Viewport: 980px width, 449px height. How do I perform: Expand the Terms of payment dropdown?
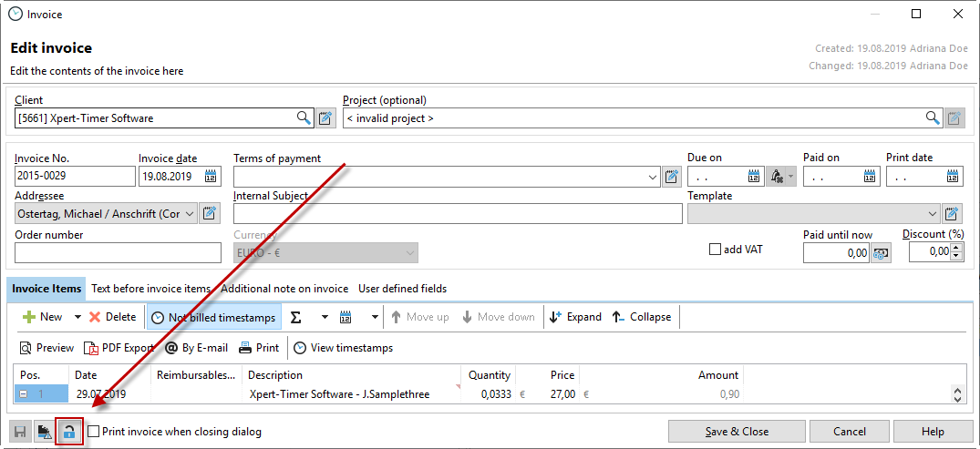click(652, 177)
